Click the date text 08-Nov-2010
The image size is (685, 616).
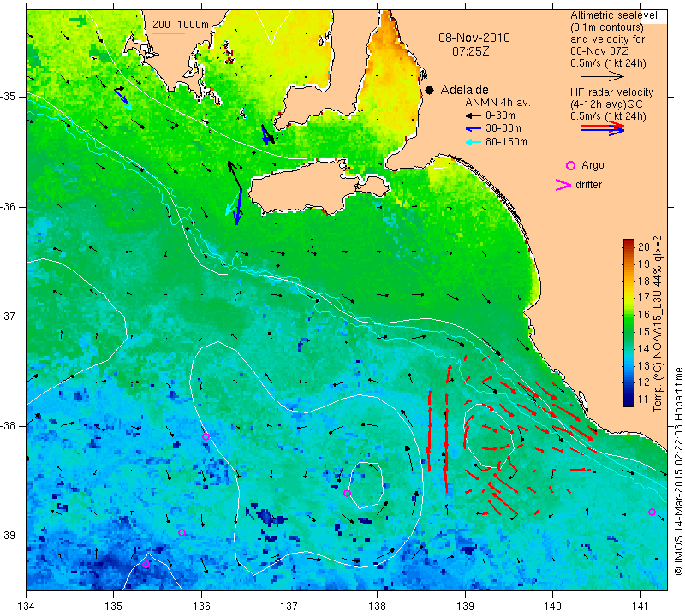[474, 38]
